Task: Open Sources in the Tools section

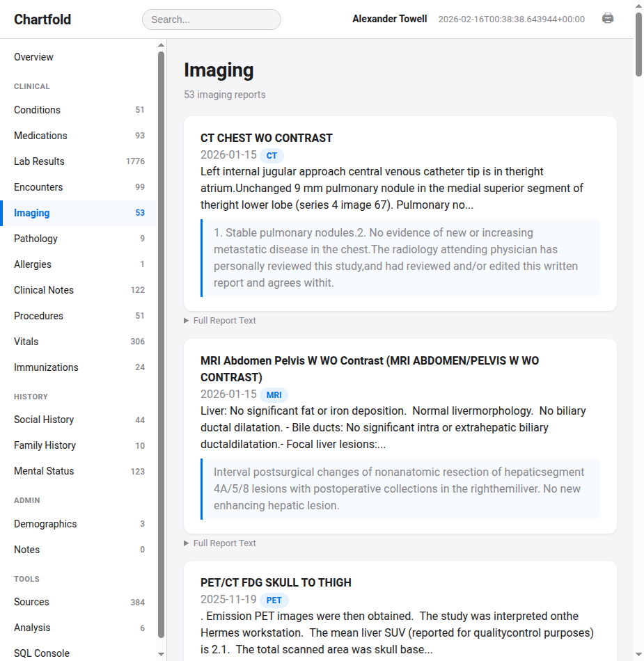Action: click(x=31, y=602)
